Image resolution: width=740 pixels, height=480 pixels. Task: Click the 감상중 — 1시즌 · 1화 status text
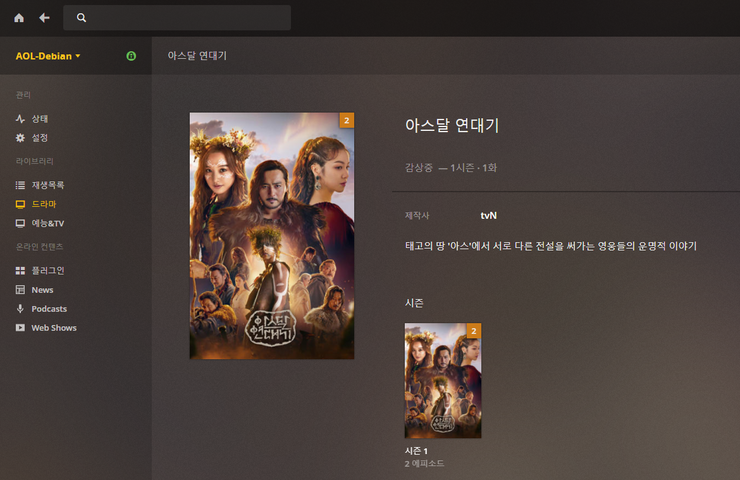pos(451,168)
